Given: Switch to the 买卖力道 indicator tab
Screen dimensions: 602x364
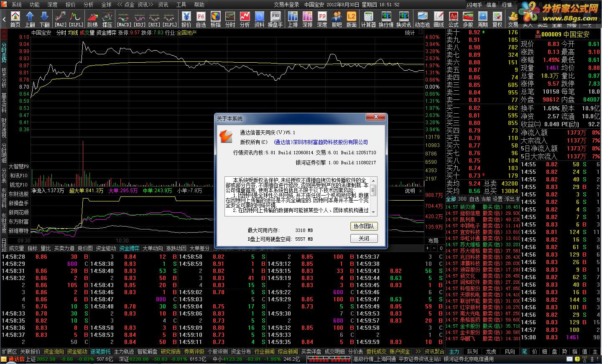Looking at the screenshot, I should [x=64, y=248].
